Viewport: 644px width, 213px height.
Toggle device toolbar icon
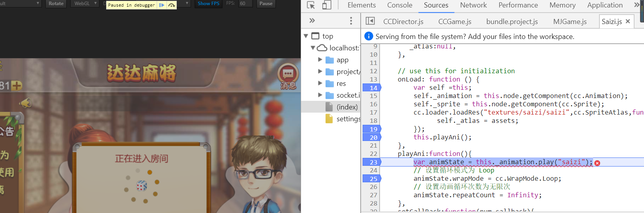point(326,5)
